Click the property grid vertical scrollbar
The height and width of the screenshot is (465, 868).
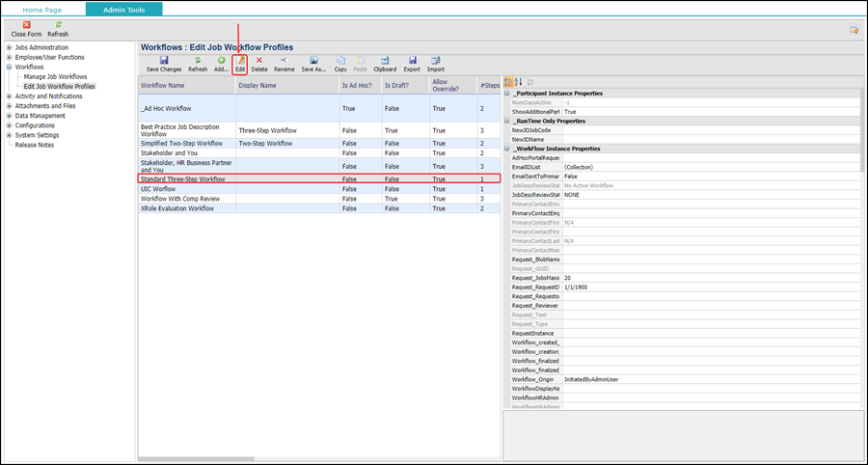[x=861, y=129]
